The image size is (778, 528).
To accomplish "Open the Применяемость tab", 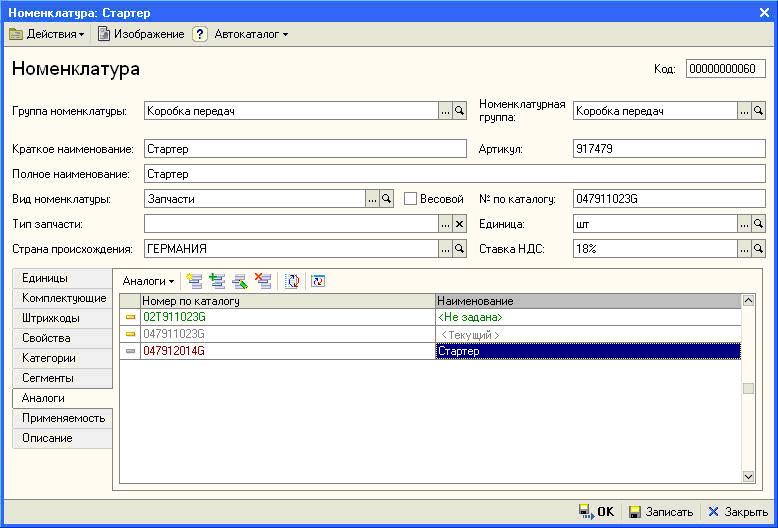I will pyautogui.click(x=61, y=418).
